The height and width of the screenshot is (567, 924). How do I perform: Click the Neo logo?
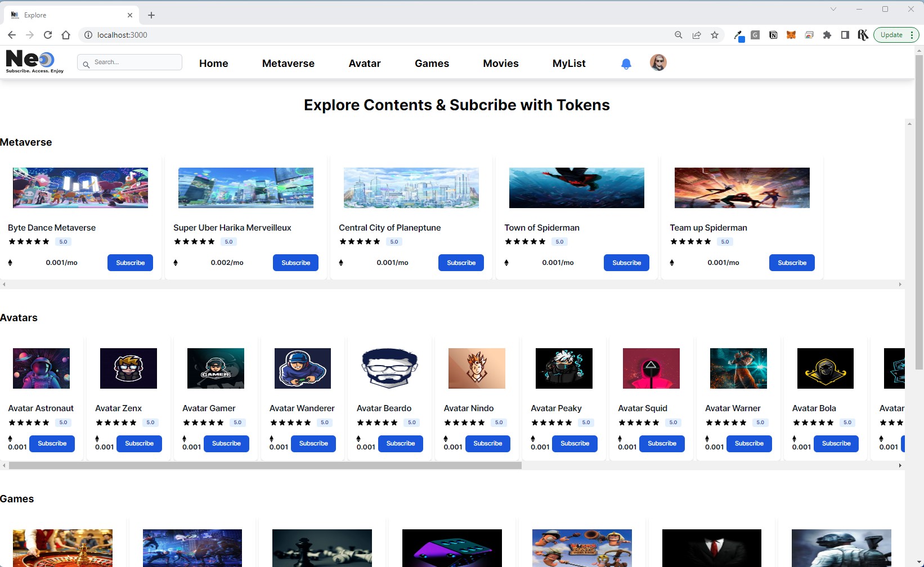pos(34,61)
